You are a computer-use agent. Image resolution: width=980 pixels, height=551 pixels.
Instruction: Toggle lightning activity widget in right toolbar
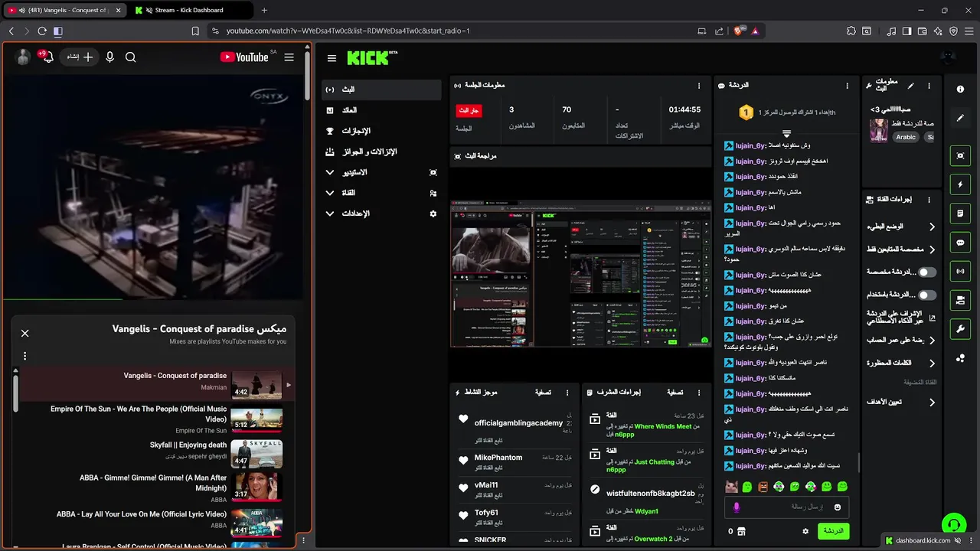pos(960,184)
